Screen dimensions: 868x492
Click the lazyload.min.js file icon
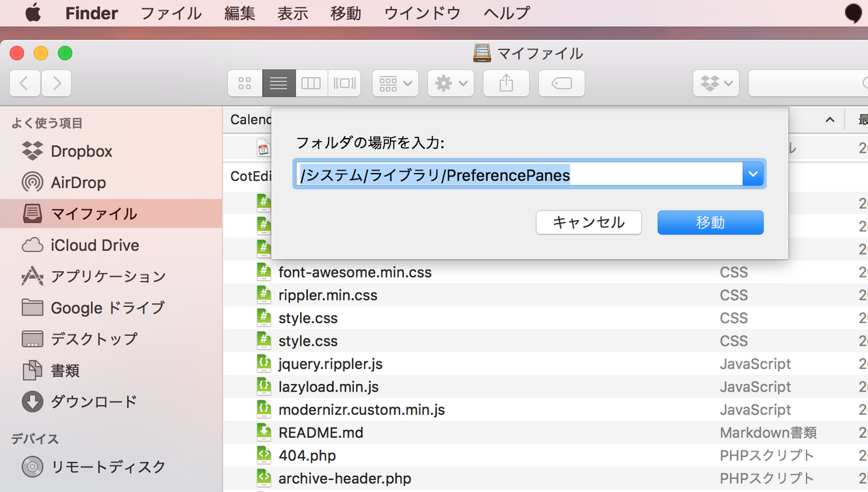(264, 387)
